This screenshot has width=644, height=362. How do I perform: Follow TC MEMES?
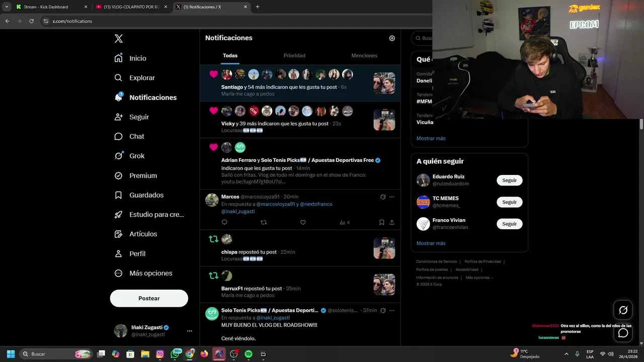[509, 202]
